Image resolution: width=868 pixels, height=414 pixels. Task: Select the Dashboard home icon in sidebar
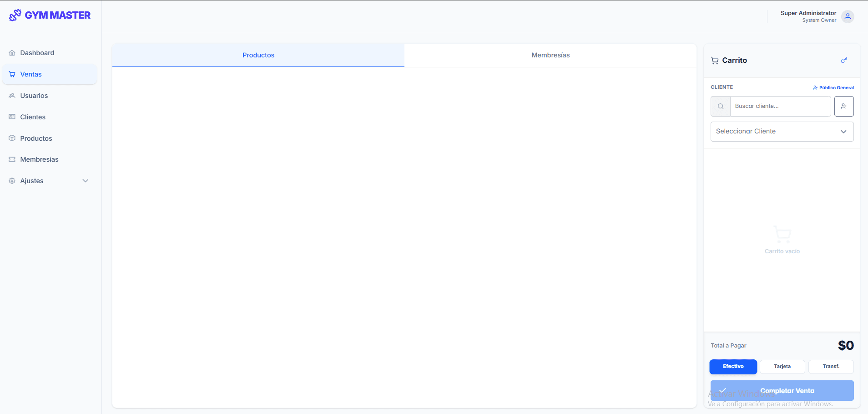11,52
